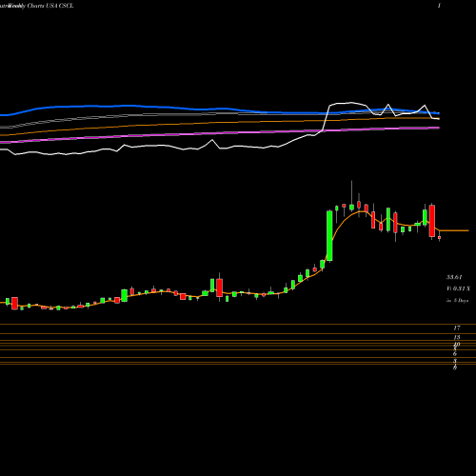Click the level label 6 on the right
Screen dimensions: 476x476
coord(455,353)
